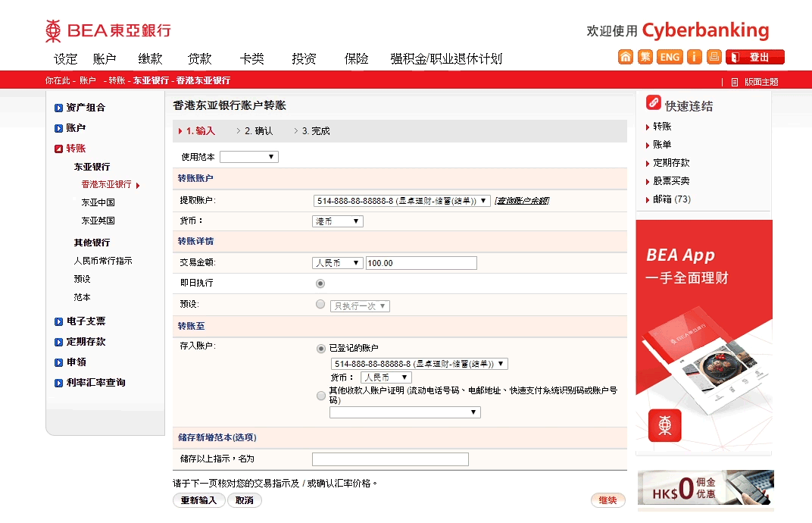
Task: Open the 货币 港币 dropdown
Action: (338, 221)
